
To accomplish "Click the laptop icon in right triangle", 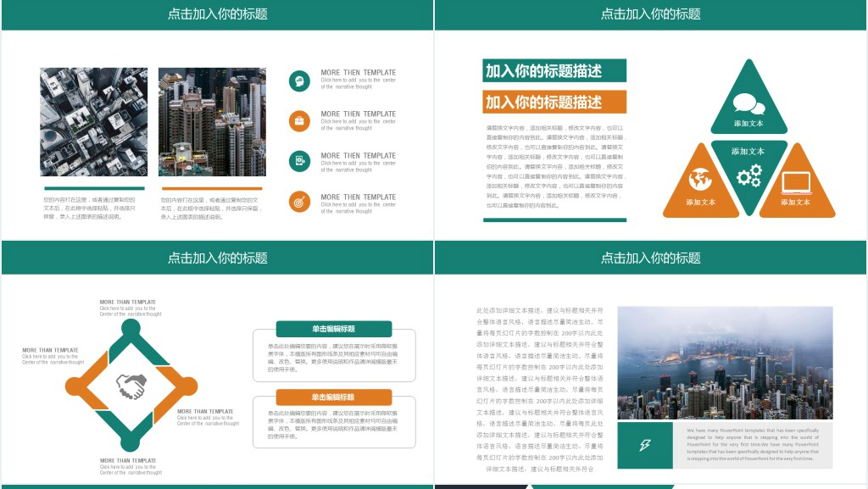I will 796,181.
